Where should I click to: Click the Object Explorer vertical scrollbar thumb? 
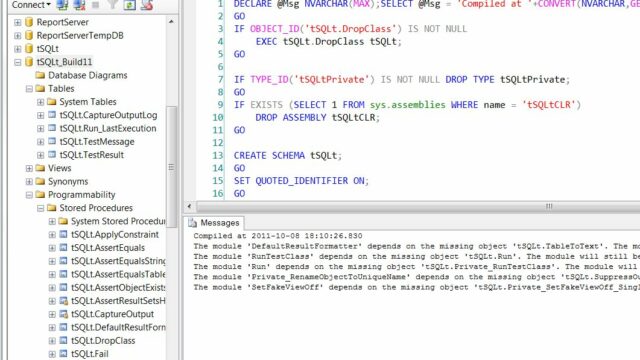[x=171, y=167]
